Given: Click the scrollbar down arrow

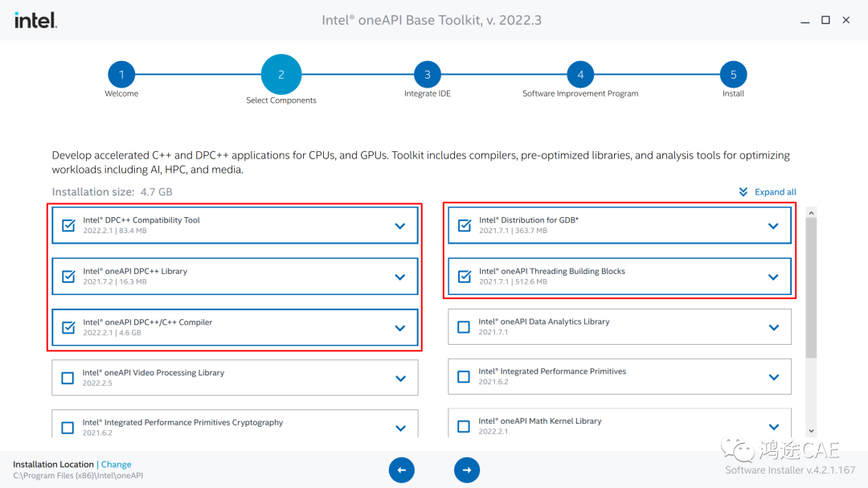Looking at the screenshot, I should (811, 431).
